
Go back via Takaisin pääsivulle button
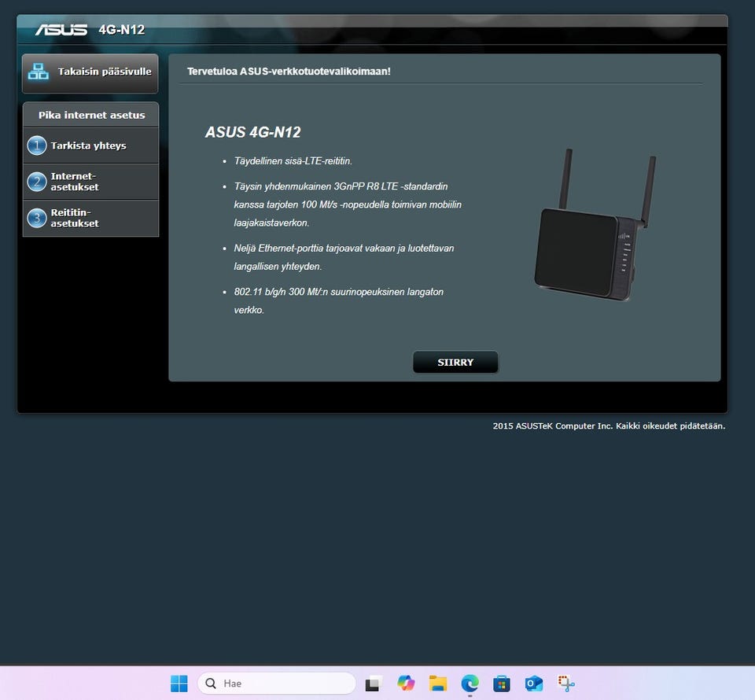pos(90,73)
